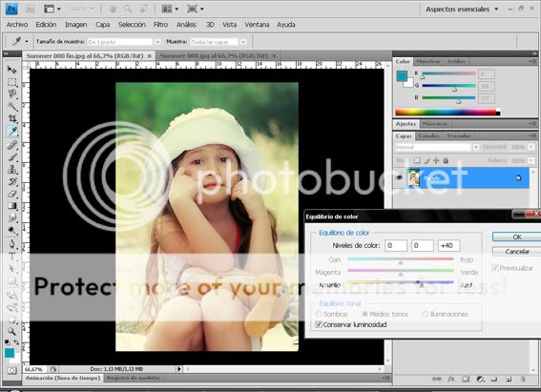Lock transparent pixels in Capas panel
This screenshot has height=392, width=541.
(417, 160)
